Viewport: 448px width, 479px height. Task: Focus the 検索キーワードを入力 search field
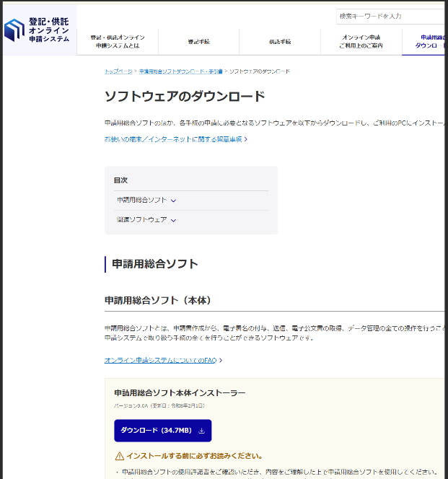click(x=390, y=16)
